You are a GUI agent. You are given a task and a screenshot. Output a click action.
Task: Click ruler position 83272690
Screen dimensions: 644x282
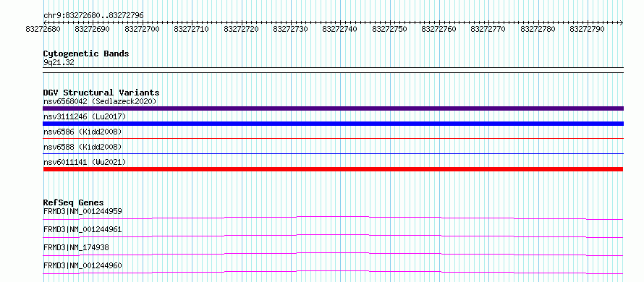coord(92,29)
